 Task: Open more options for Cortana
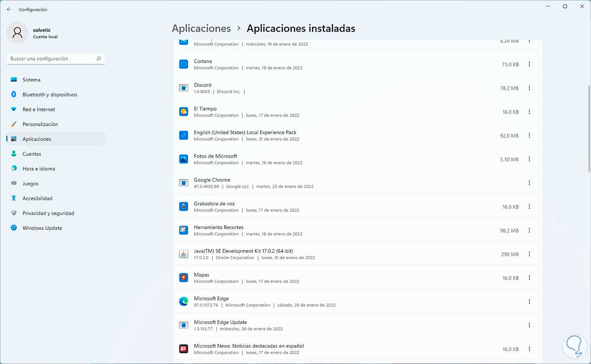[x=529, y=64]
